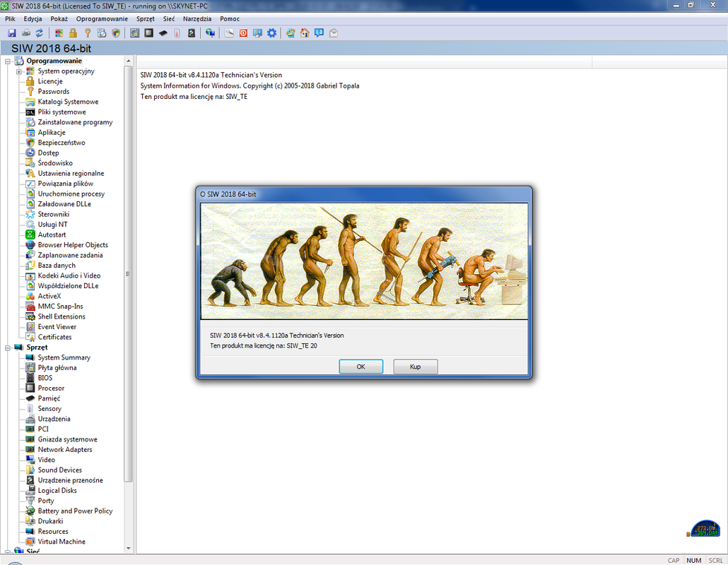The image size is (728, 565).
Task: Select Sterowniki tree item
Action: [x=54, y=214]
